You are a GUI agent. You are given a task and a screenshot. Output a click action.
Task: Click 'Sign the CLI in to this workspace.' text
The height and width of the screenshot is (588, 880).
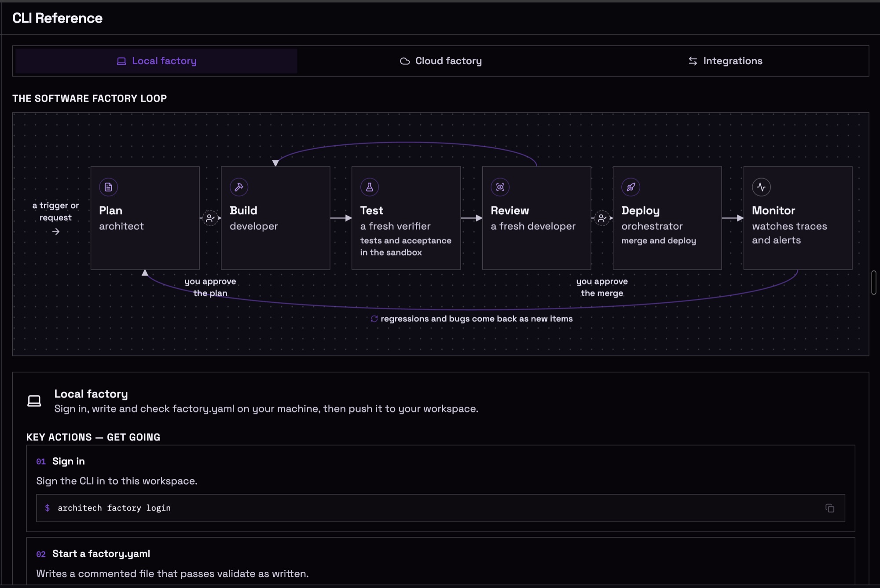(x=117, y=481)
